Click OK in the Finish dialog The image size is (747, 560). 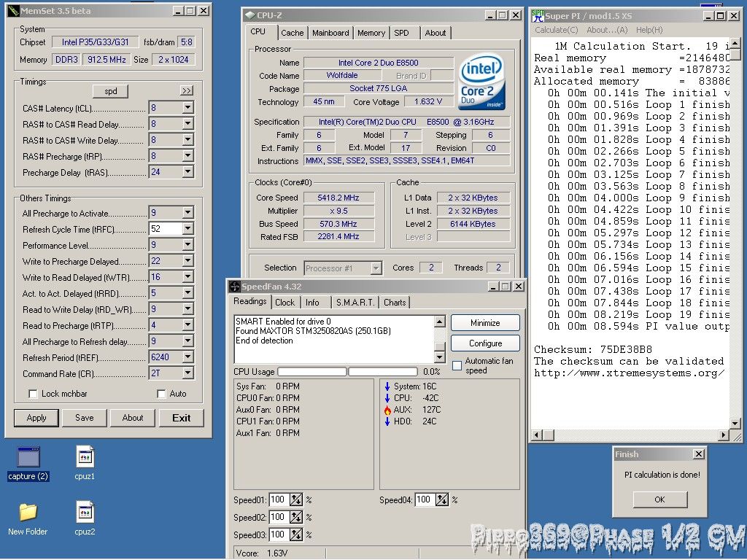pos(659,499)
